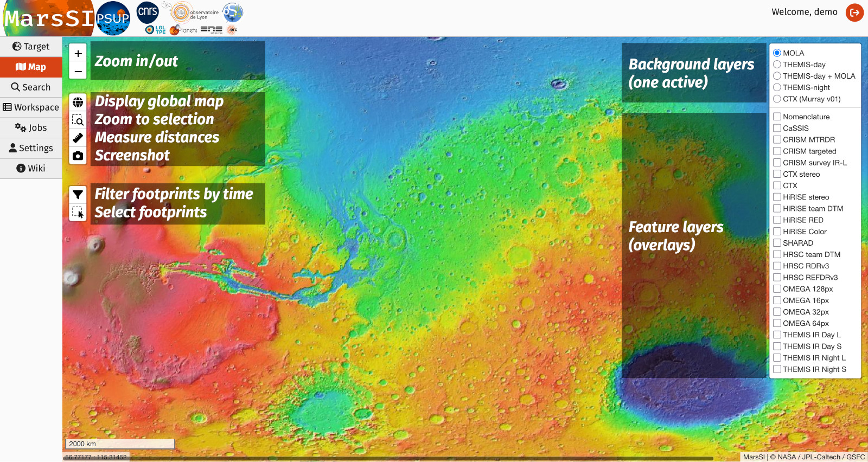Enable the Nomenclature overlay
This screenshot has width=868, height=462.
click(777, 117)
